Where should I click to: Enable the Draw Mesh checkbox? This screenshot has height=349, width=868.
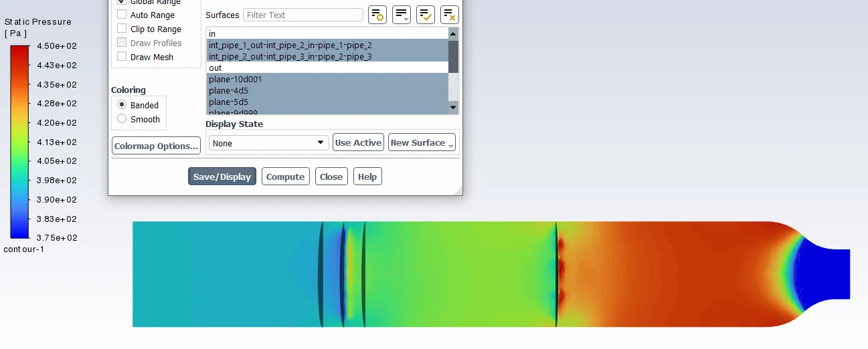tap(122, 57)
